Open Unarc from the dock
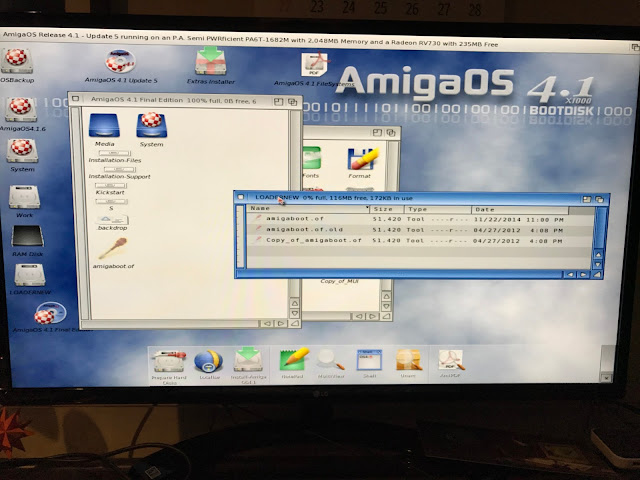The width and height of the screenshot is (640, 480). (x=408, y=360)
